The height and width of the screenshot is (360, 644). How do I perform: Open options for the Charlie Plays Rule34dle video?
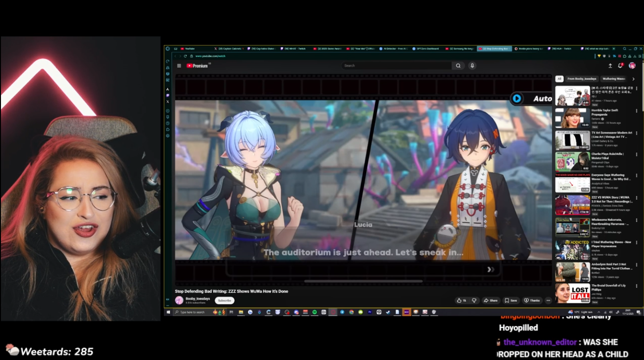pos(636,154)
